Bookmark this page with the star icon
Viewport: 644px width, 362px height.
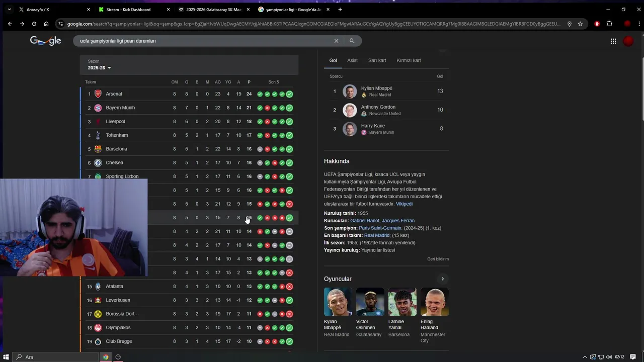[580, 24]
